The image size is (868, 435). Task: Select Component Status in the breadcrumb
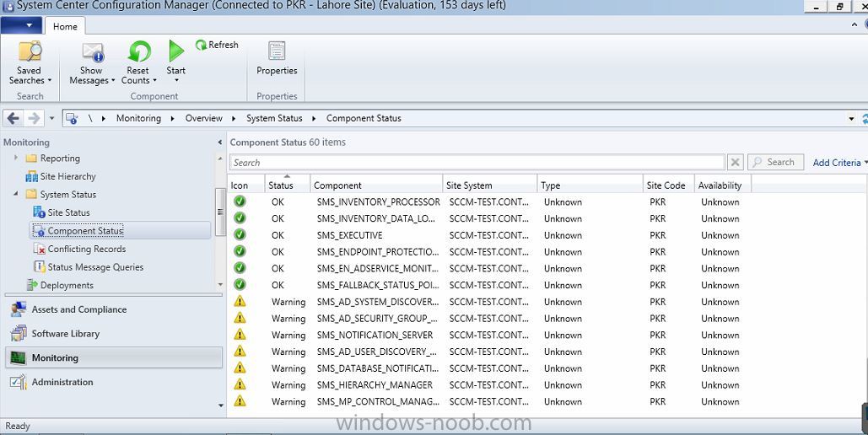point(364,118)
